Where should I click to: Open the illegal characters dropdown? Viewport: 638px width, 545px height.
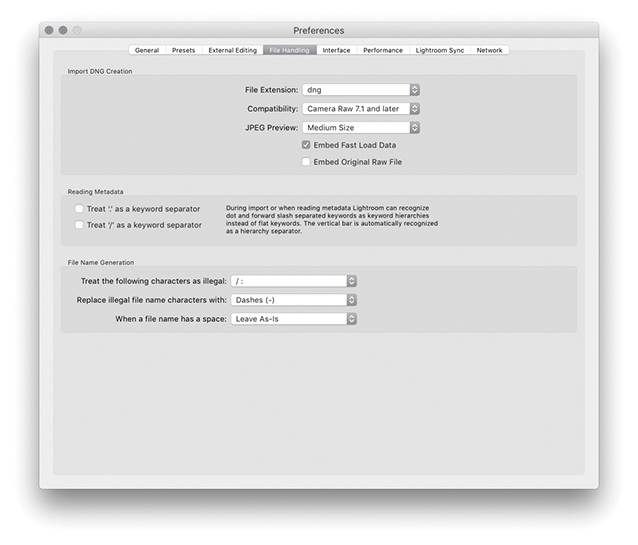pyautogui.click(x=294, y=281)
